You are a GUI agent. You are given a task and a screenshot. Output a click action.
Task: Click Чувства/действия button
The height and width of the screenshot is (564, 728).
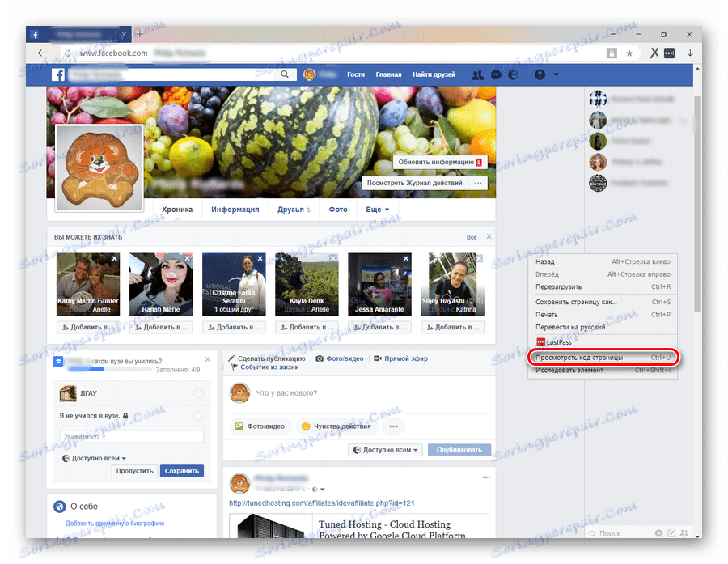336,426
